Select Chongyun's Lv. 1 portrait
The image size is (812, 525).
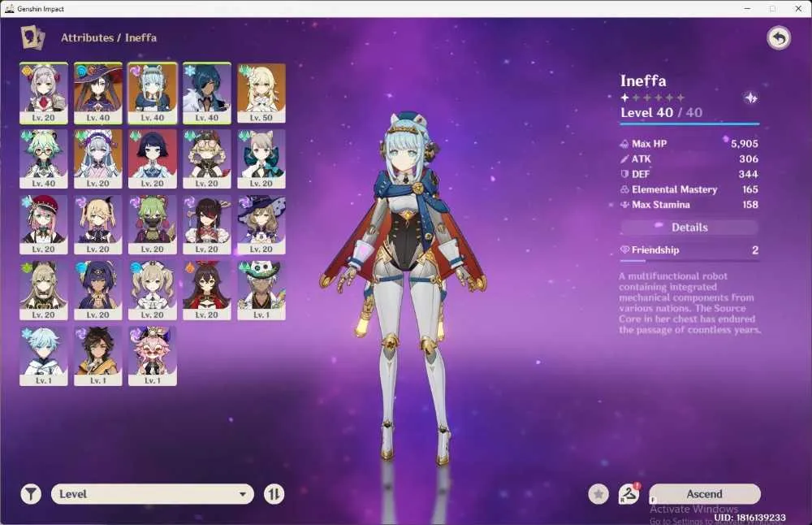(44, 356)
